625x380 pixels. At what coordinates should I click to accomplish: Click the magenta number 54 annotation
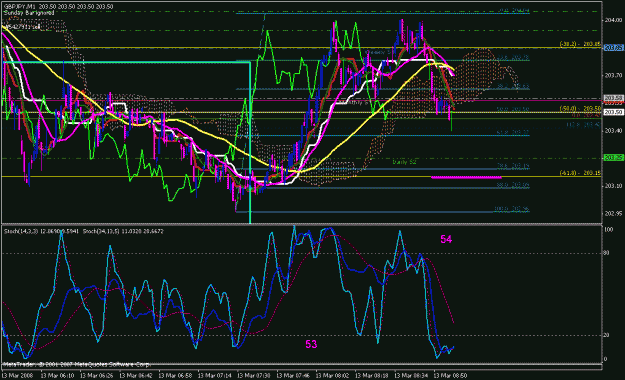446,239
